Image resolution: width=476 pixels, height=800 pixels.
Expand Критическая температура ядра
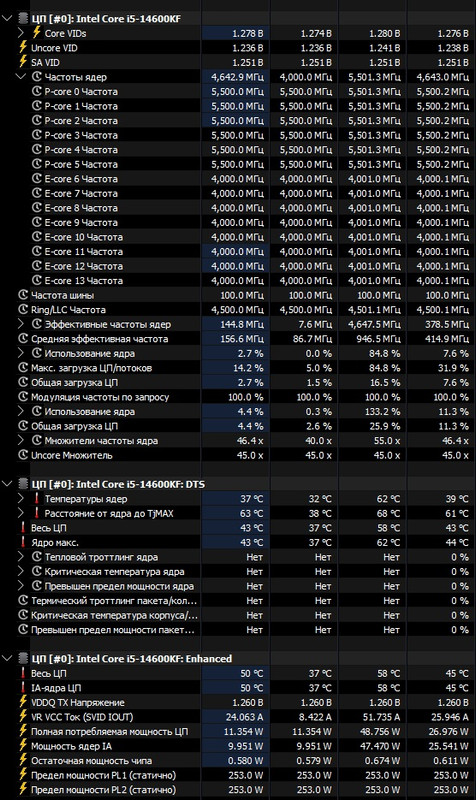pyautogui.click(x=20, y=571)
